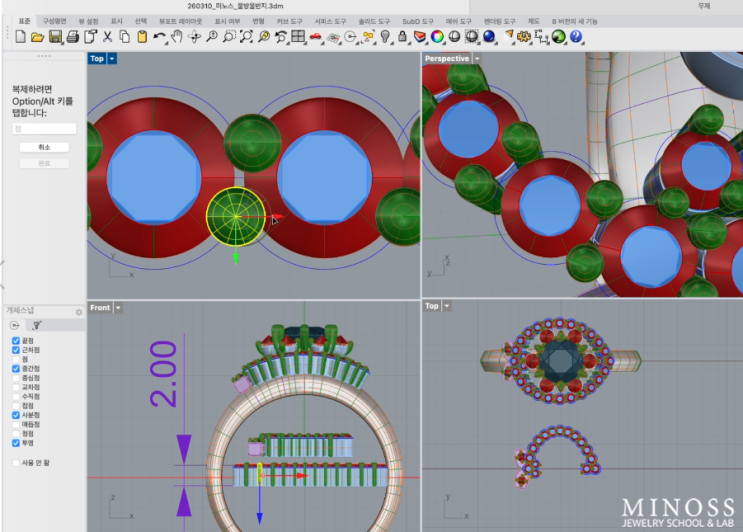The height and width of the screenshot is (532, 743).
Task: Check the 사용 안 함 checkbox
Action: [15, 463]
